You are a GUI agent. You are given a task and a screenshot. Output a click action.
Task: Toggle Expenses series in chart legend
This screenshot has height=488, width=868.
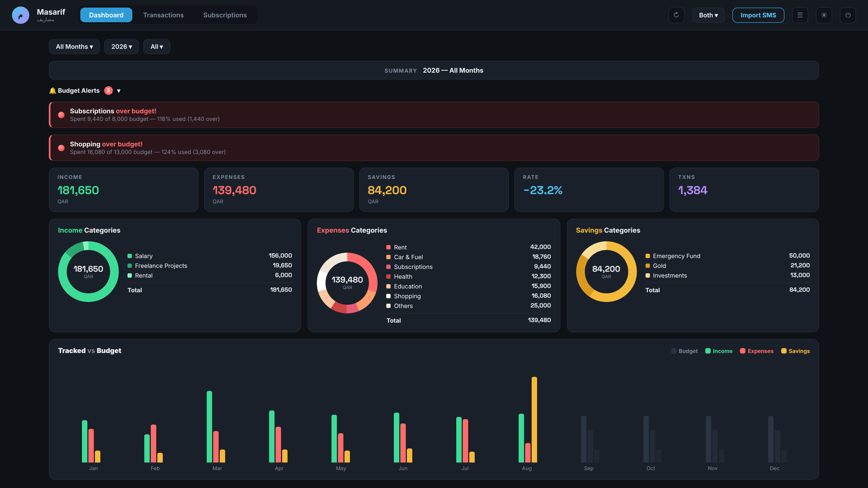[x=756, y=351]
